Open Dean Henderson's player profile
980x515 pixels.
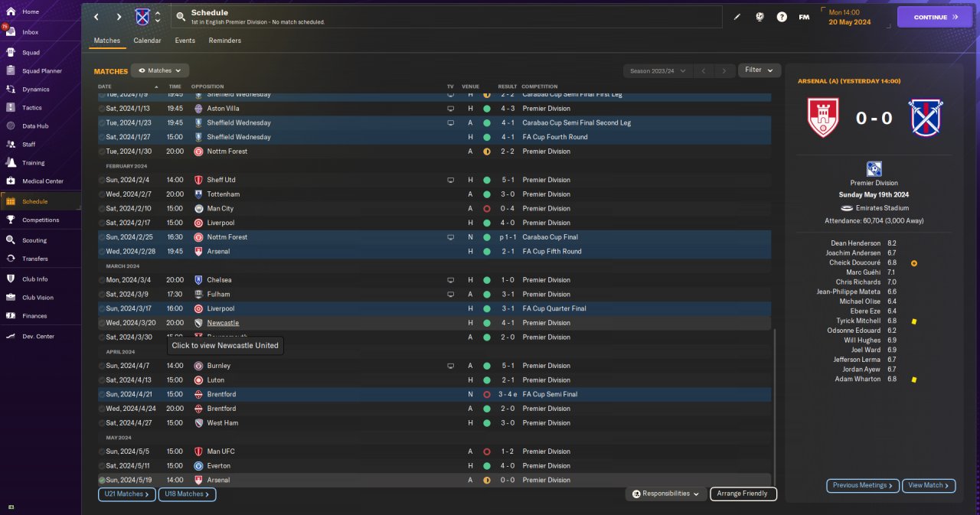click(x=855, y=243)
